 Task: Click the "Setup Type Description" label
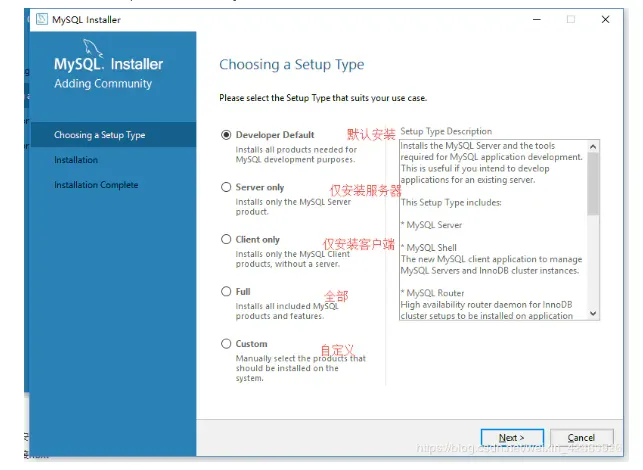click(446, 131)
